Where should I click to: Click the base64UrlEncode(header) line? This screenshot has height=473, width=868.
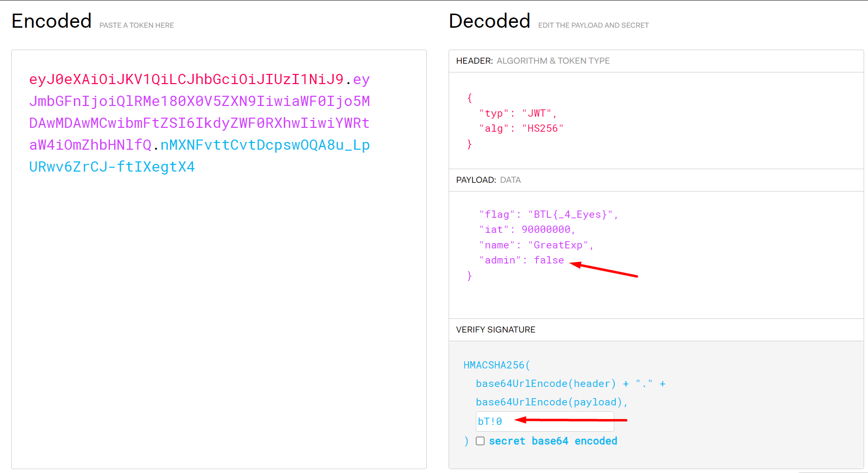(571, 384)
